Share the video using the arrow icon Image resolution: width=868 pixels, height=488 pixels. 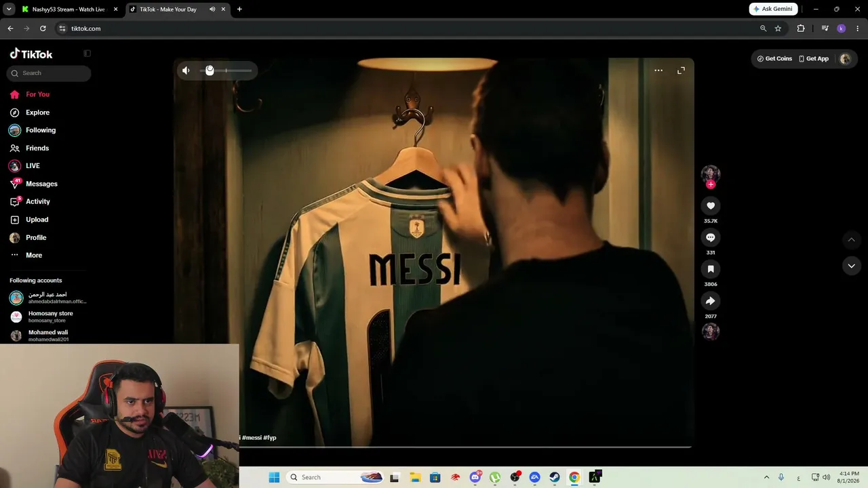pyautogui.click(x=711, y=301)
